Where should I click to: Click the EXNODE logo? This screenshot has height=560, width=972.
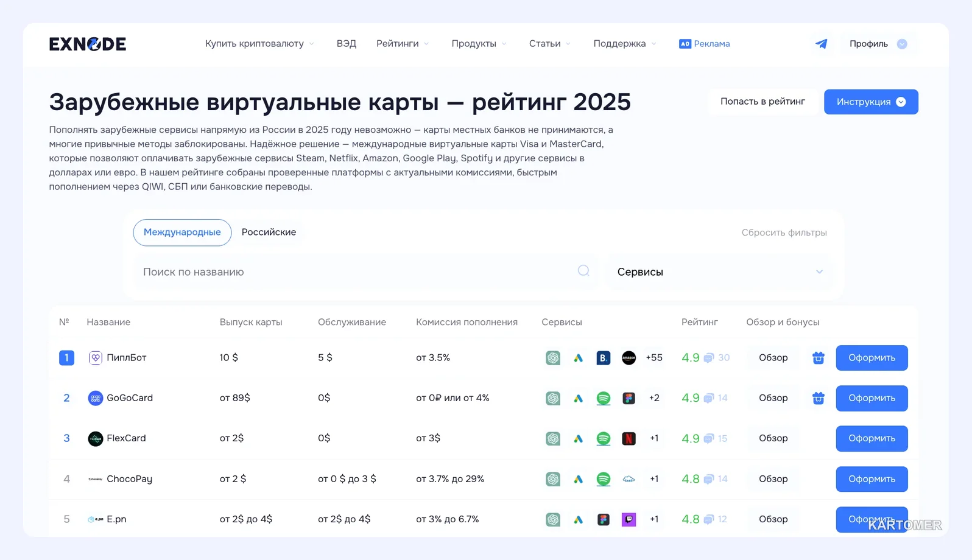[x=88, y=44]
